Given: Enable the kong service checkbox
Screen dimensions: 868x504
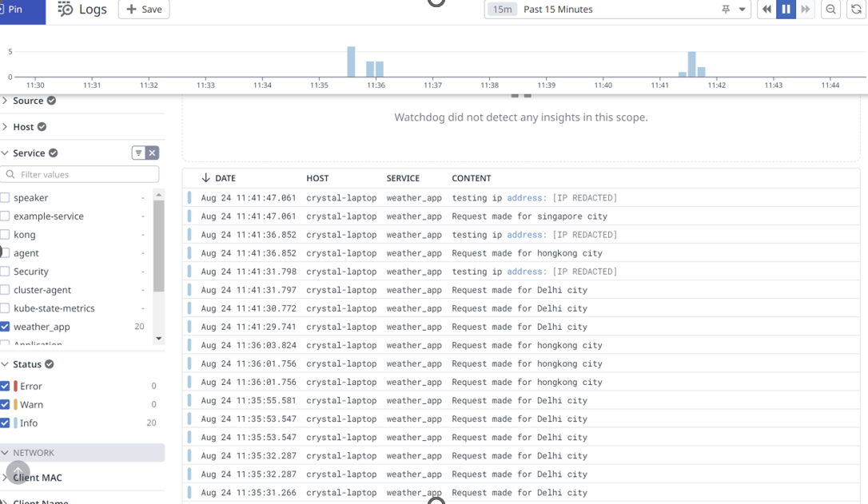Looking at the screenshot, I should pos(5,235).
